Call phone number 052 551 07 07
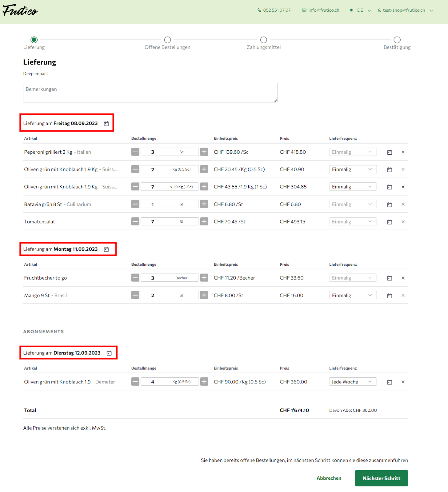448x492 pixels. (x=274, y=10)
